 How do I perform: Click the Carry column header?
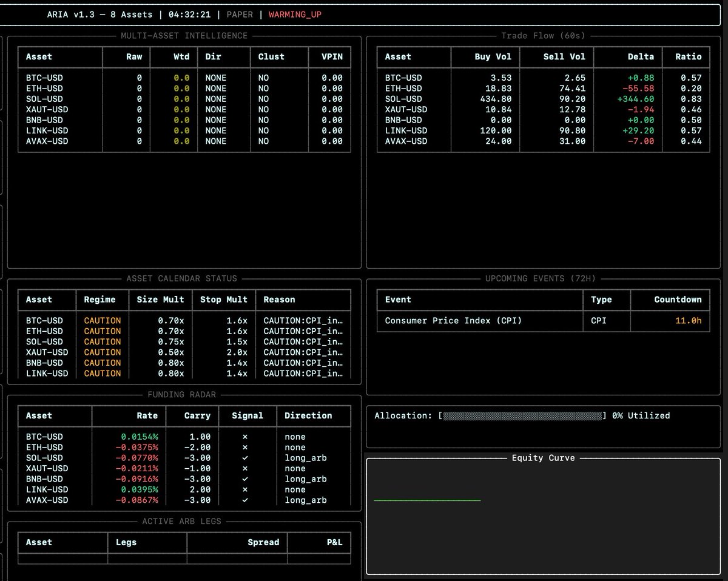(x=197, y=415)
